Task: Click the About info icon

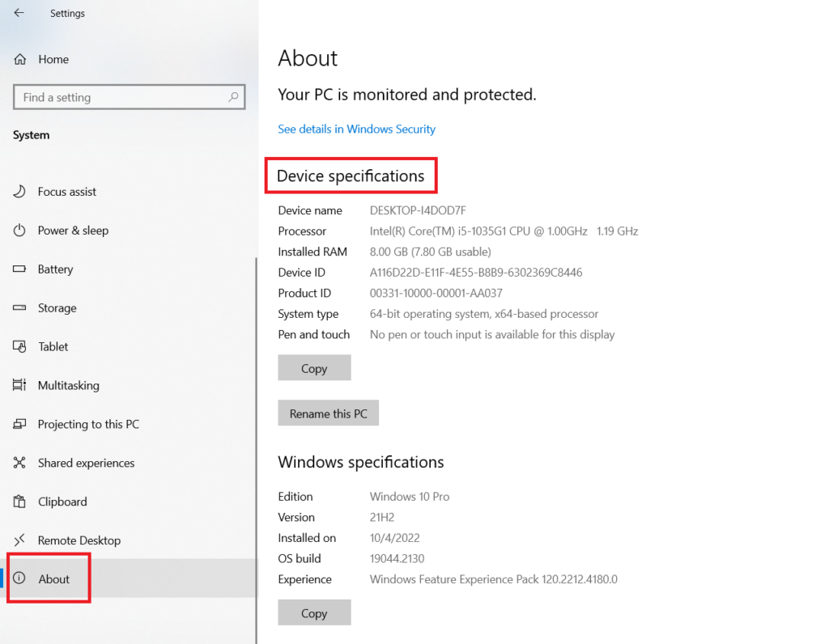Action: pos(19,578)
